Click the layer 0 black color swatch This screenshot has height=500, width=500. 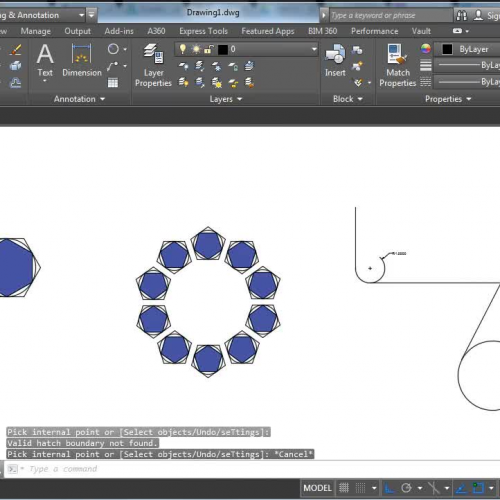point(223,50)
